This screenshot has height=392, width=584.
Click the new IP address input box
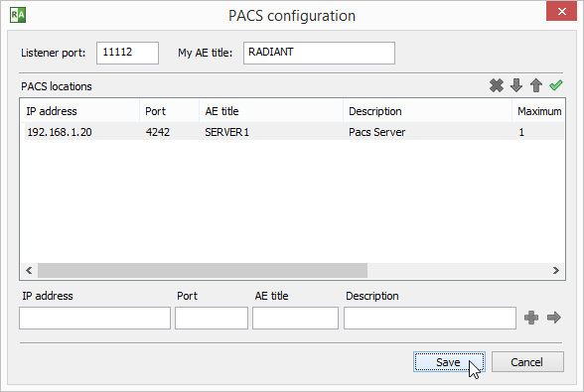click(x=94, y=318)
